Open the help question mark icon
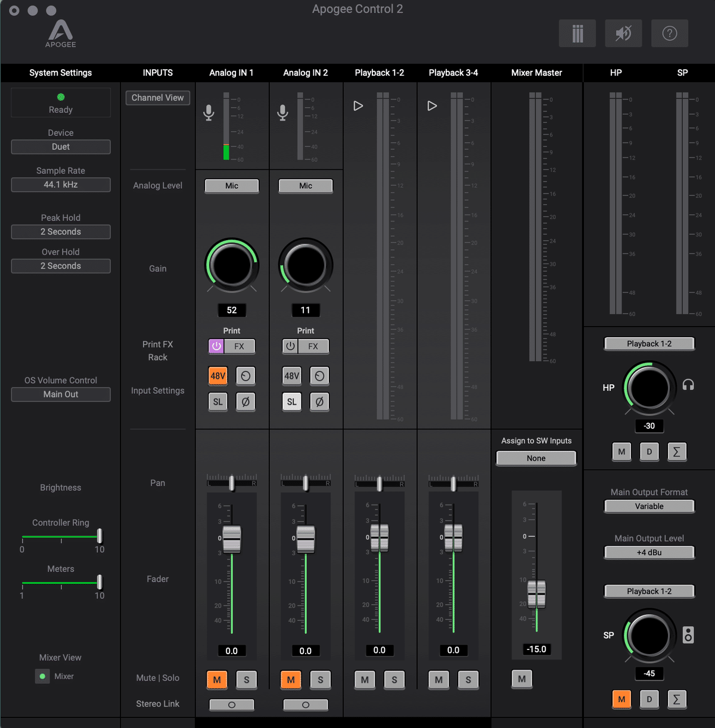Screen dimensions: 715x728 coord(670,33)
